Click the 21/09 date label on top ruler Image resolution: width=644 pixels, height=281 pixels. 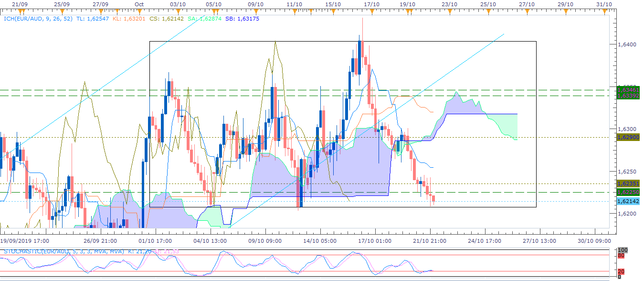click(19, 4)
